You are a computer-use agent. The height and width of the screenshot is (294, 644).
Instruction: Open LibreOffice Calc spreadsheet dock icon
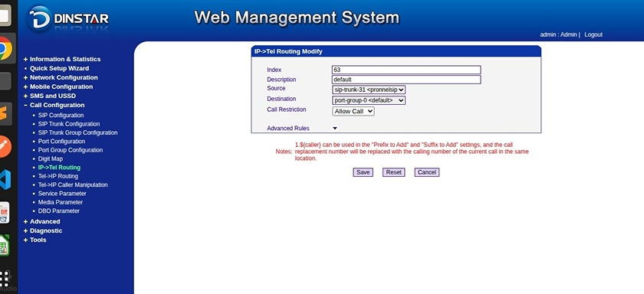[x=4, y=245]
